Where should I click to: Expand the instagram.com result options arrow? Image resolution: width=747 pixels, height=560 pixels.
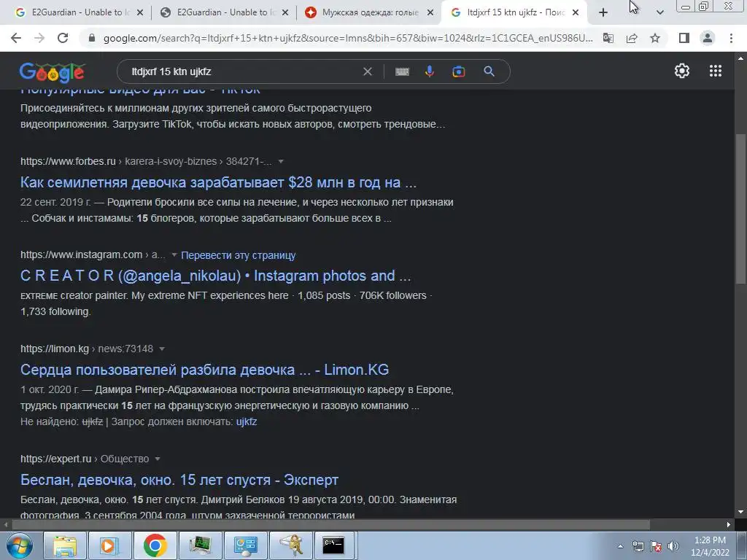coord(174,254)
